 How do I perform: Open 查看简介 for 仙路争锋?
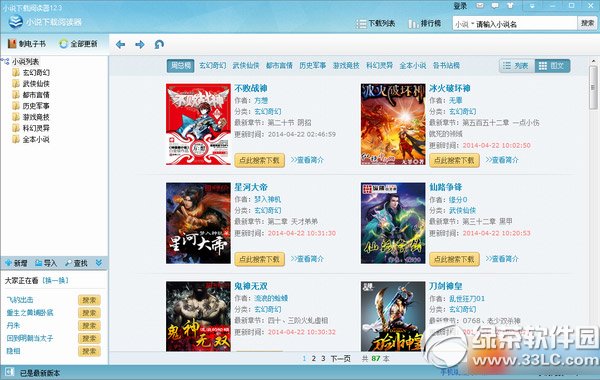502,259
